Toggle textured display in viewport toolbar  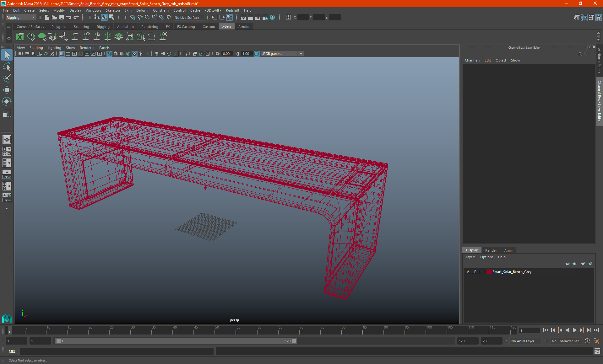[x=134, y=54]
